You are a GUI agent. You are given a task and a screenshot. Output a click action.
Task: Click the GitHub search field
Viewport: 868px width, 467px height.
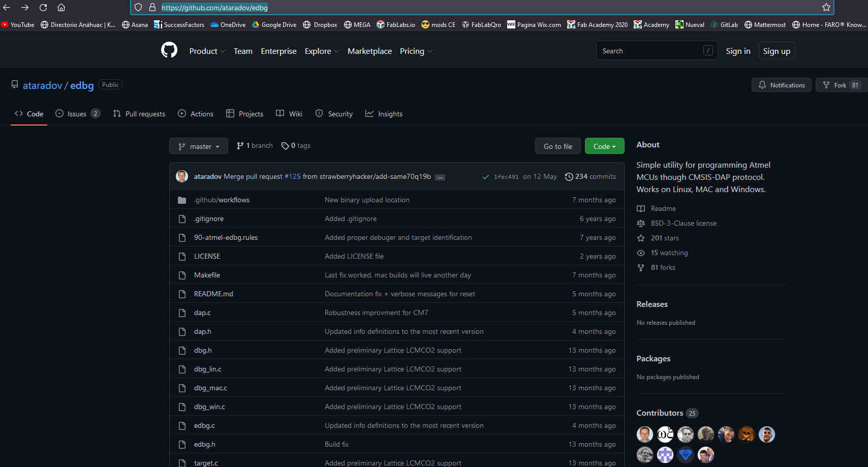point(657,51)
